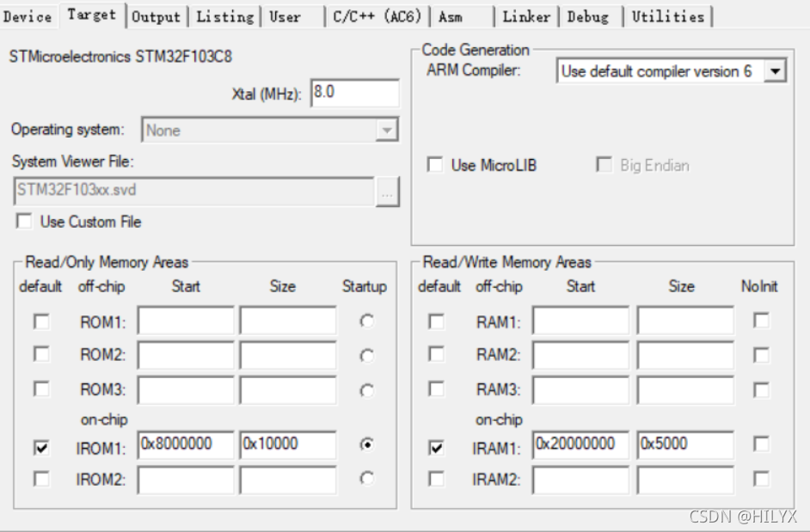This screenshot has height=532, width=810.
Task: Click the IROM2 Start field
Action: point(186,480)
